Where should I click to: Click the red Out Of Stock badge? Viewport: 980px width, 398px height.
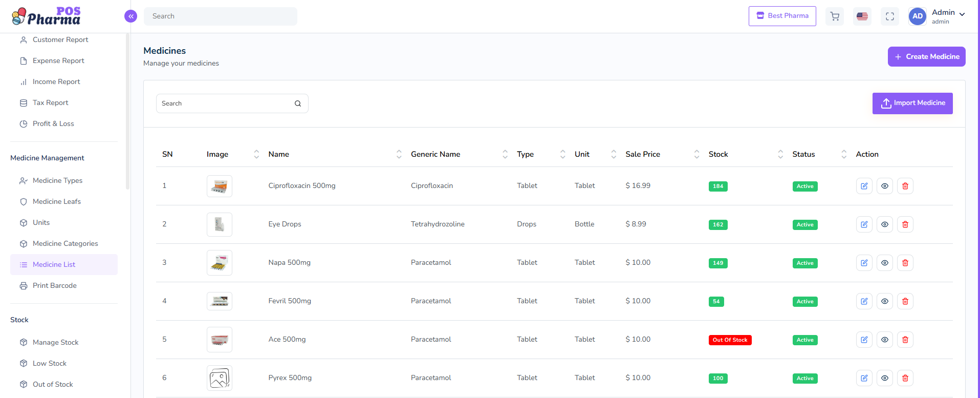(730, 340)
